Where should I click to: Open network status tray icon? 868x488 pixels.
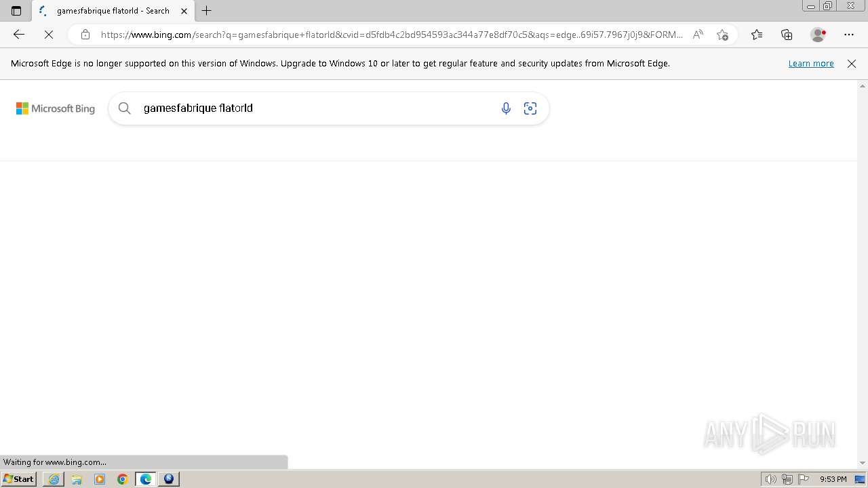point(787,479)
